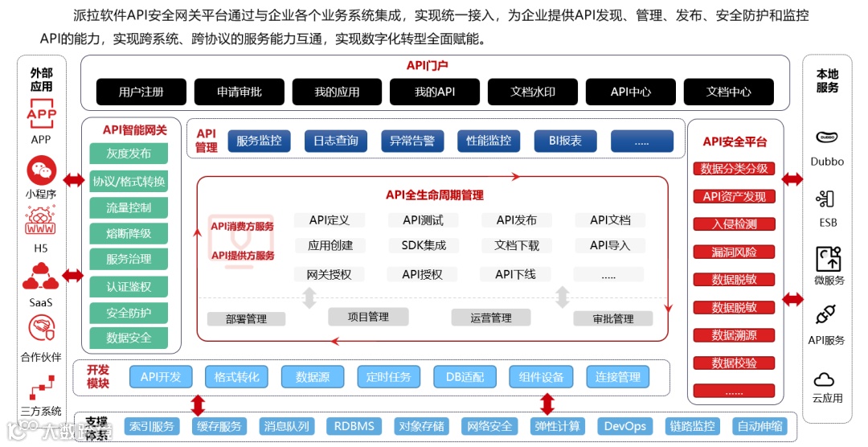
Task: Click 数据分类分级 in API安全平台
Action: point(734,168)
